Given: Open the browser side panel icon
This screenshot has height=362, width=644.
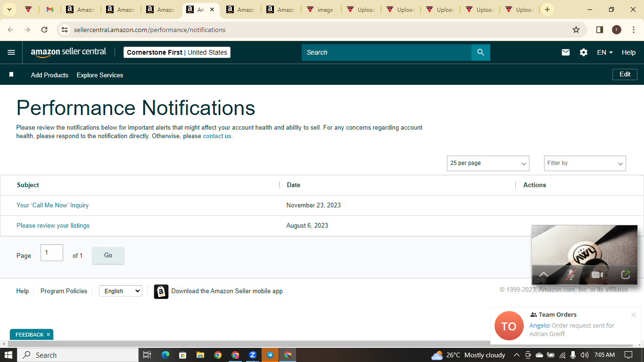Looking at the screenshot, I should (x=600, y=30).
